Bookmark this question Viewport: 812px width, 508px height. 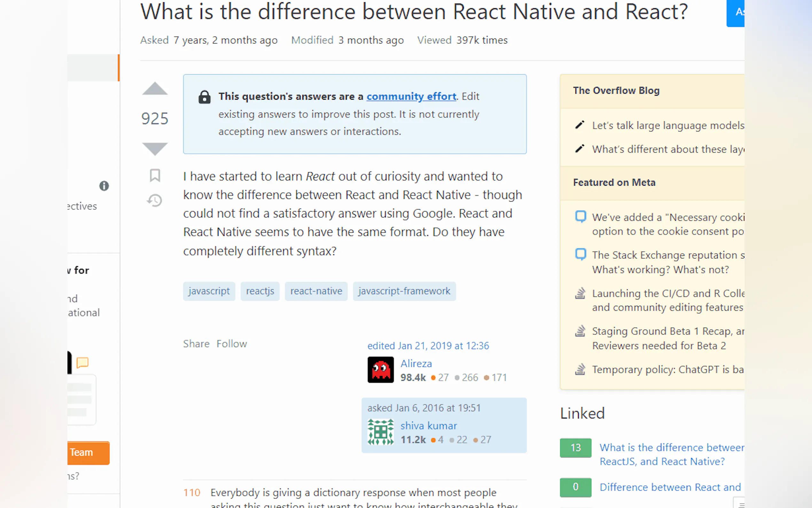click(155, 175)
